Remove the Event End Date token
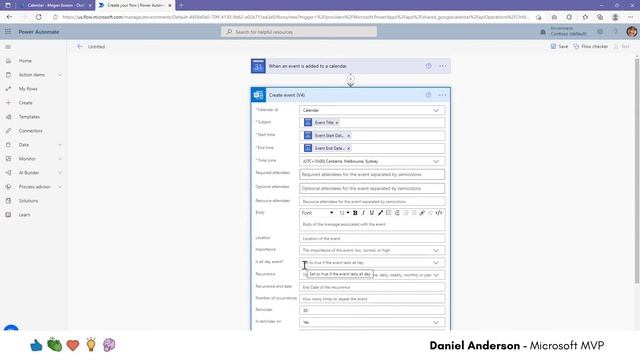 (348, 149)
